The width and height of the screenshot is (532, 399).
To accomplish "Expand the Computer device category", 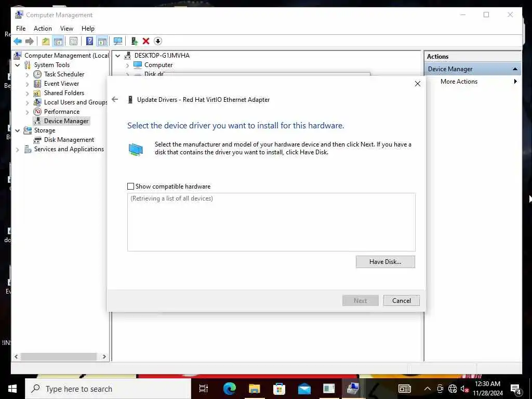I will pos(128,65).
